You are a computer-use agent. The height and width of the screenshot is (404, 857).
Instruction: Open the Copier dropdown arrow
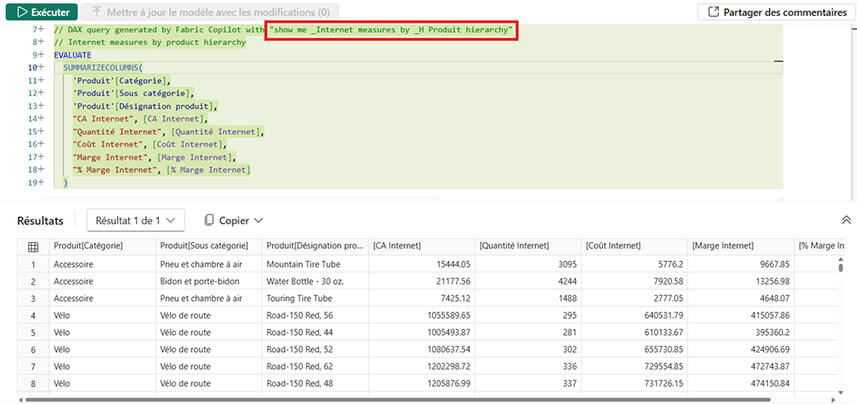pos(259,220)
